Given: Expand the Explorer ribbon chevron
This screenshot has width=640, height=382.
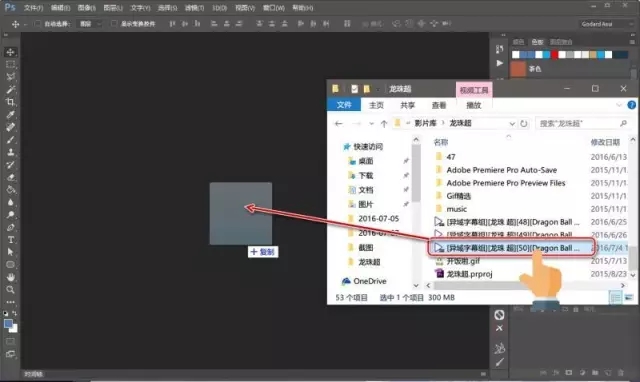Looking at the screenshot, I should (x=619, y=105).
